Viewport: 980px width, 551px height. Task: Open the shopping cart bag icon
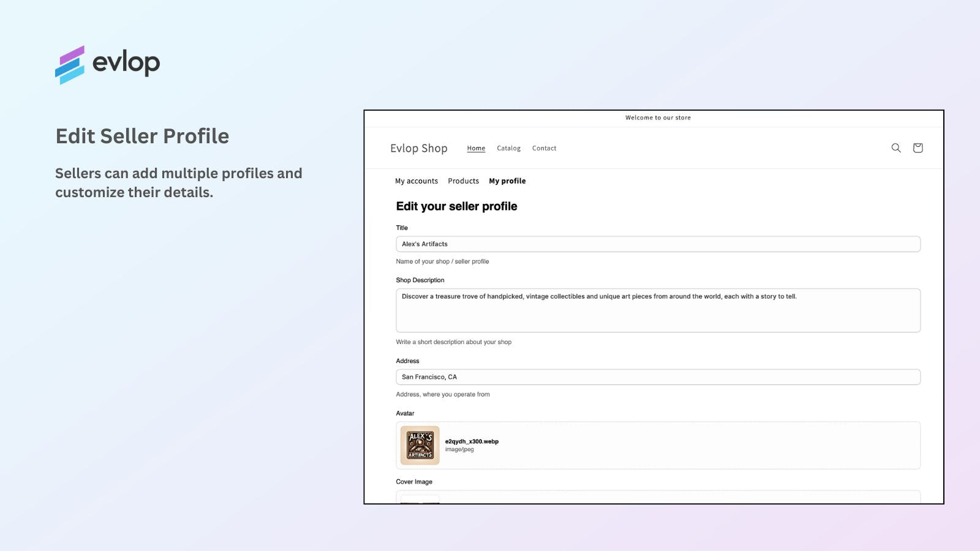[917, 148]
